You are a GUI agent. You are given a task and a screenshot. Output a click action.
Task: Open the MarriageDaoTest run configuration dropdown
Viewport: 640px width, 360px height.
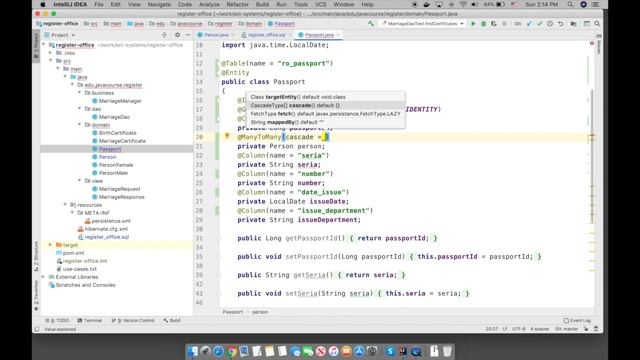click(x=423, y=24)
